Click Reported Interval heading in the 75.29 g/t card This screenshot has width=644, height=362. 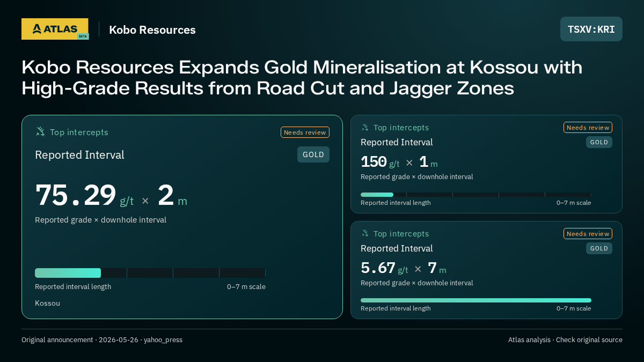click(79, 155)
